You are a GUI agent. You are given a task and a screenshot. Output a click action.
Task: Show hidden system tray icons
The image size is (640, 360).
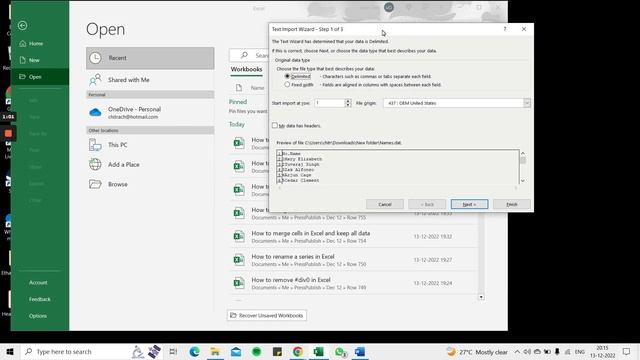coord(517,352)
